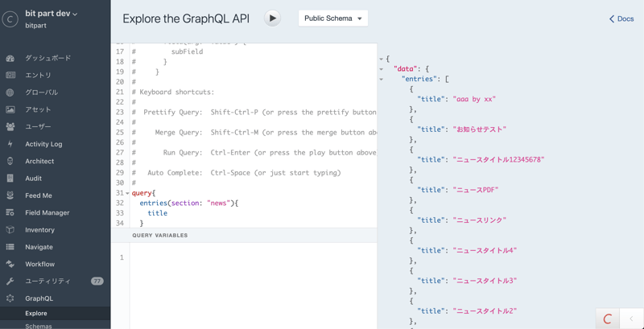Run the GraphQL query with play button
Screen dimensions: 644x329
tap(272, 18)
